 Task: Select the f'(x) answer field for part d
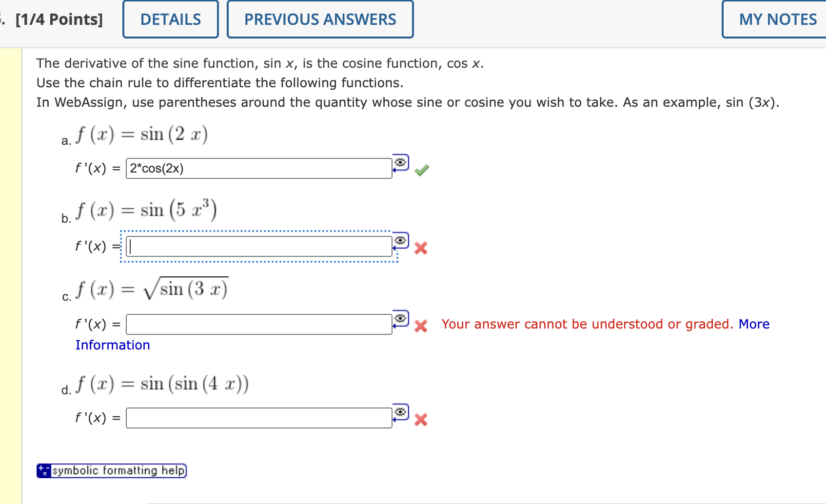258,417
